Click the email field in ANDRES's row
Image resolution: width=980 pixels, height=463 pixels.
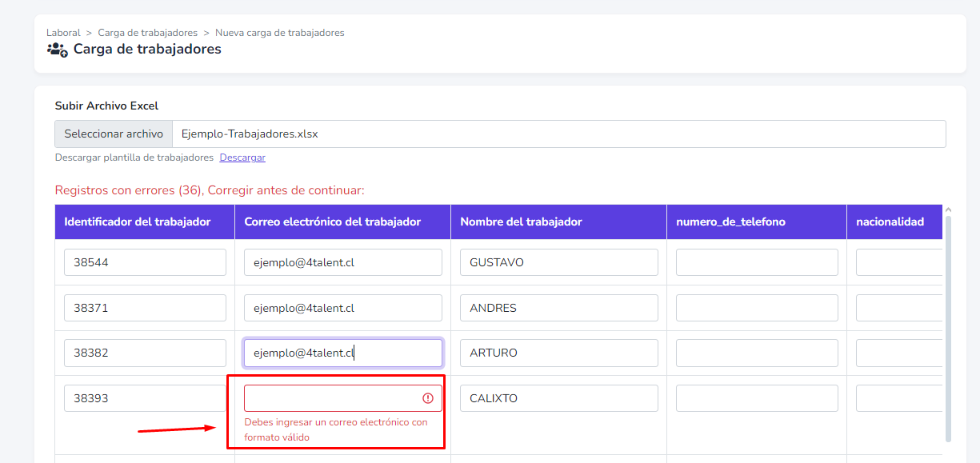(x=343, y=308)
